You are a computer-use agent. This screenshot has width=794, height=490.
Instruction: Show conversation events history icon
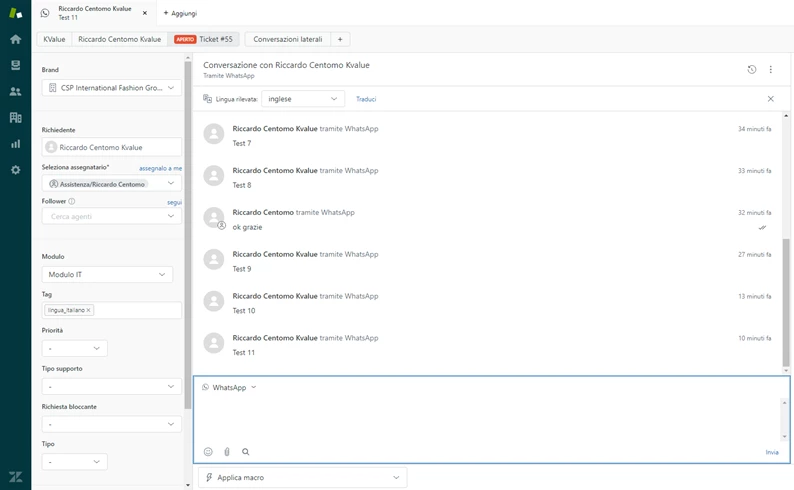tap(751, 69)
